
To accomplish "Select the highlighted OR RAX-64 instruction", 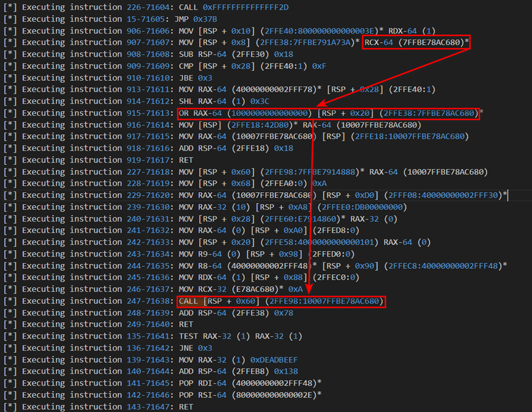I will [328, 113].
